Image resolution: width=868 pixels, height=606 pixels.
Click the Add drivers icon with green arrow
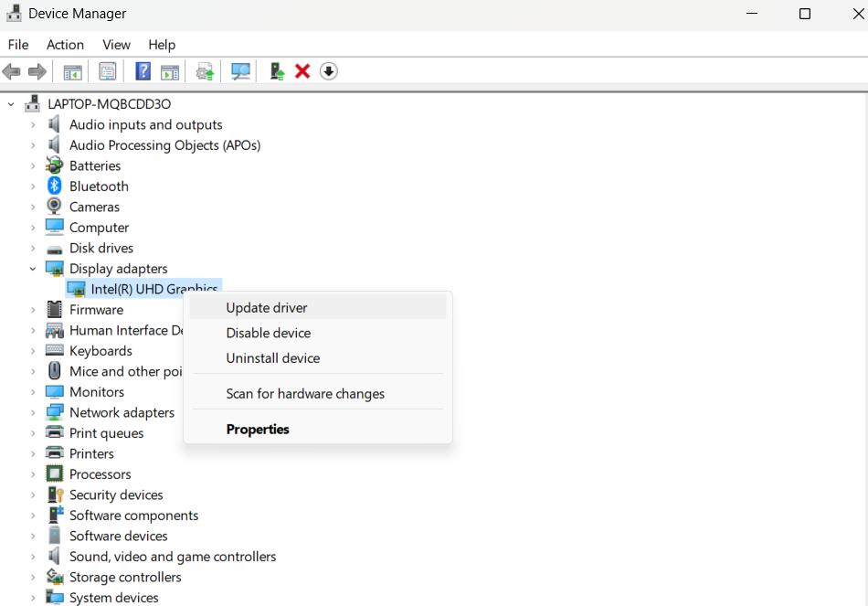pos(277,71)
